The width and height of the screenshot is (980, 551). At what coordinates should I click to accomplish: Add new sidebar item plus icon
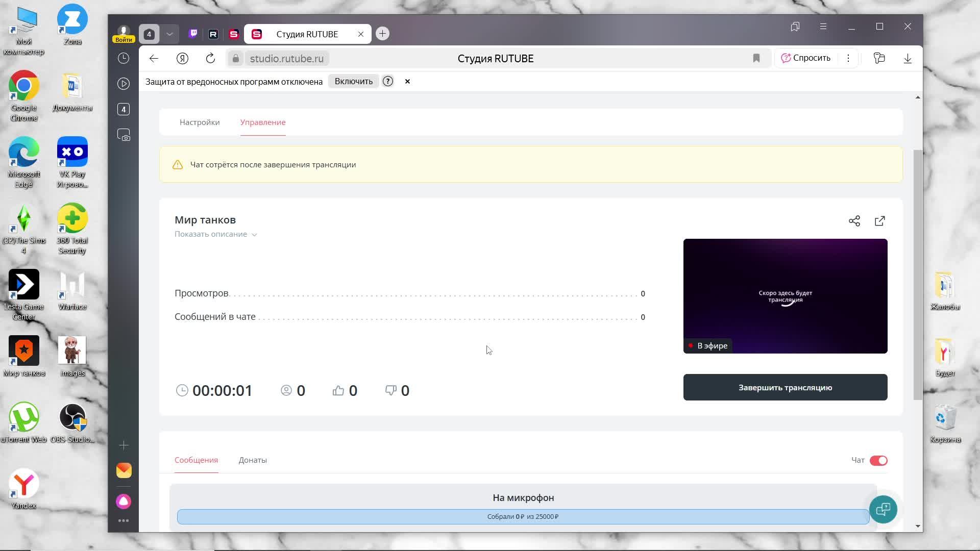124,445
